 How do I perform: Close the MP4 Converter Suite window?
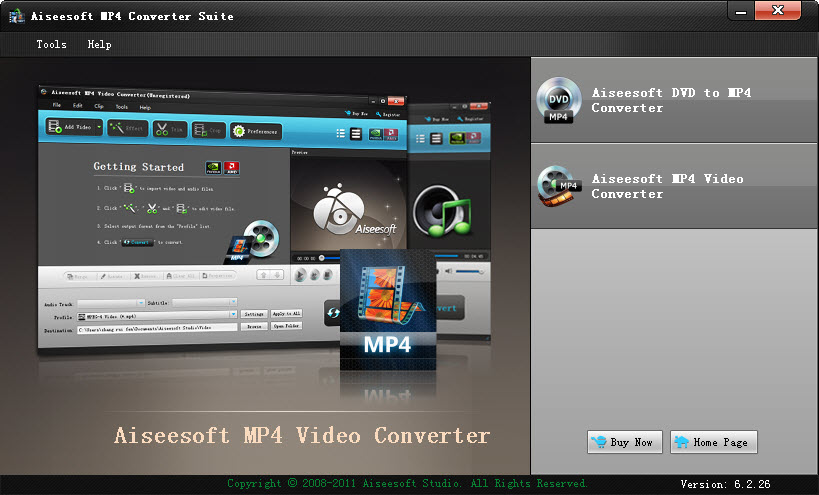pyautogui.click(x=778, y=10)
